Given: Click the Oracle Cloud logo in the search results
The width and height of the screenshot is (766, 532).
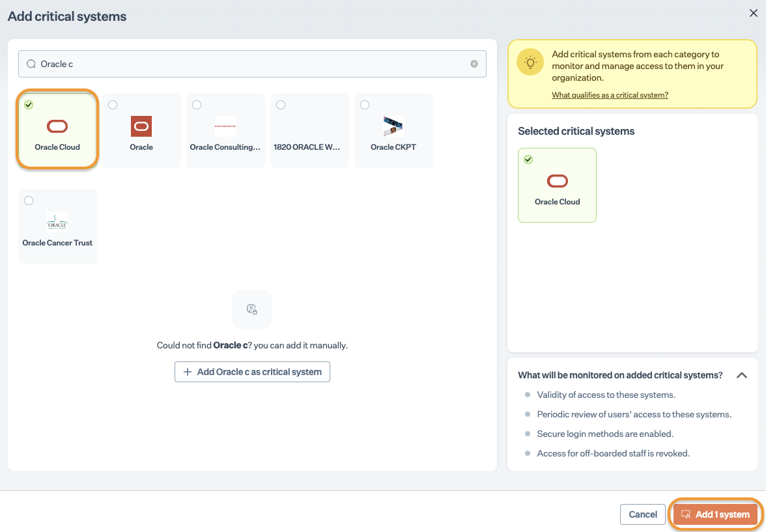Looking at the screenshot, I should click(x=57, y=126).
